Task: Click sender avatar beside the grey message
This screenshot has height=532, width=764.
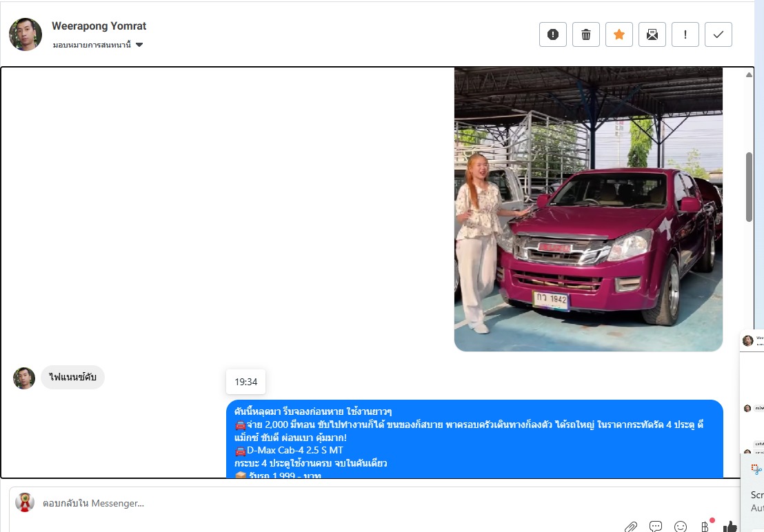Action: [24, 378]
